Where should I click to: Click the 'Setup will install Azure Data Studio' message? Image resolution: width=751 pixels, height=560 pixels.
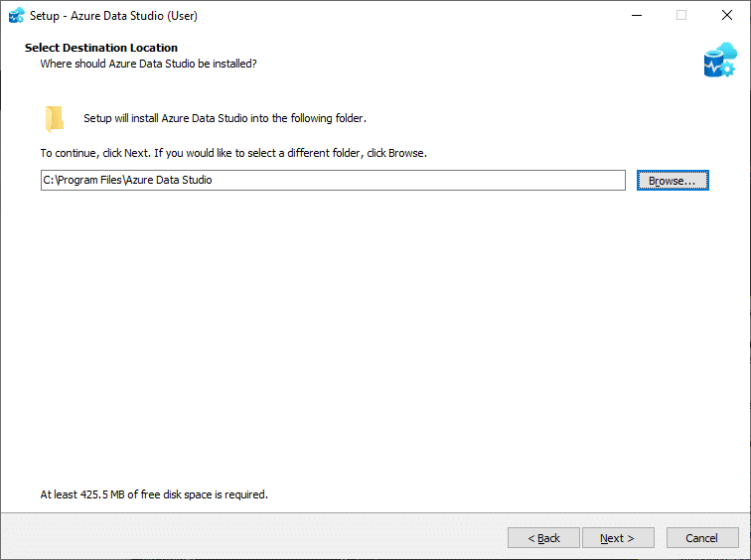point(225,118)
